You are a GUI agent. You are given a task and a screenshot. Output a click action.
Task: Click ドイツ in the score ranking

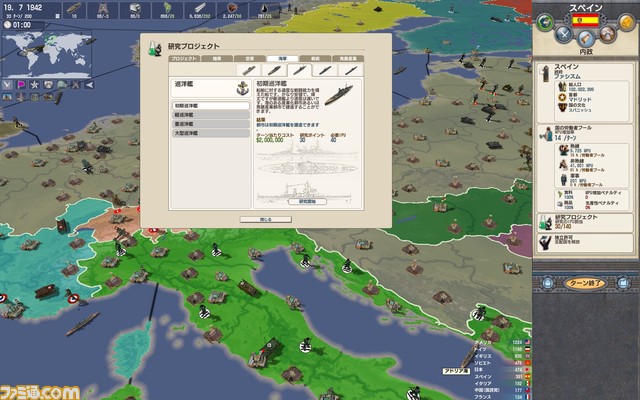pos(481,349)
